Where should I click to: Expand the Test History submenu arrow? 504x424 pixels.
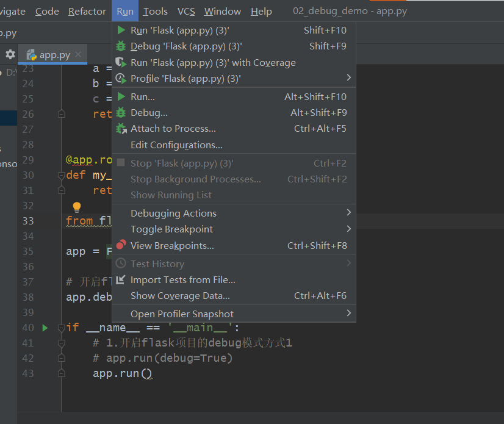349,264
